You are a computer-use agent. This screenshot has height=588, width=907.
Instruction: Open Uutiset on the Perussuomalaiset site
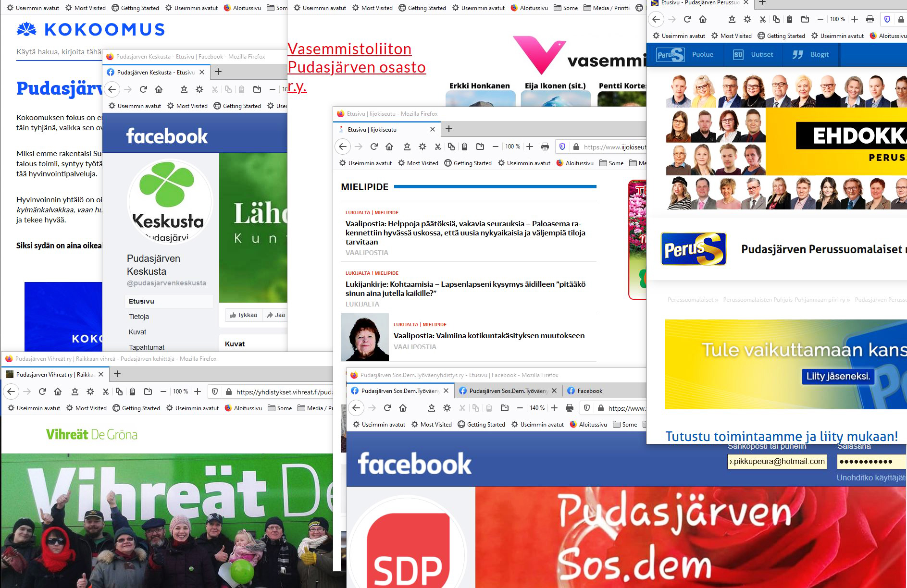tap(762, 54)
